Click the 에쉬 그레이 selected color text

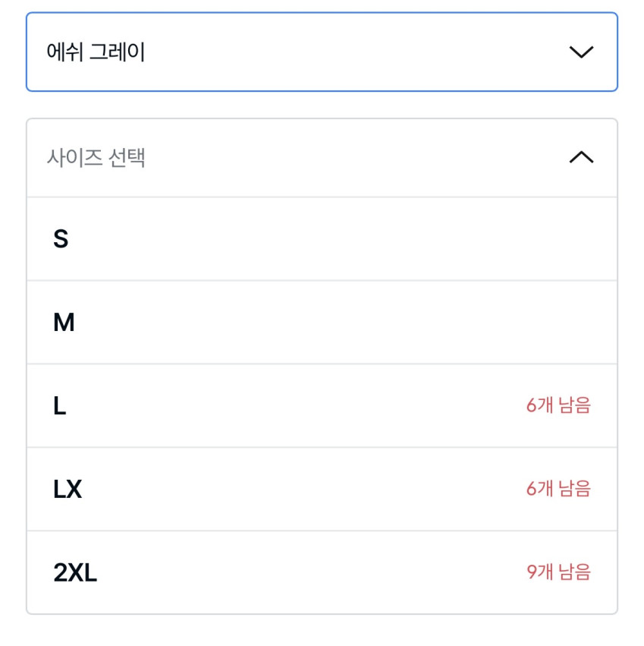coord(96,52)
